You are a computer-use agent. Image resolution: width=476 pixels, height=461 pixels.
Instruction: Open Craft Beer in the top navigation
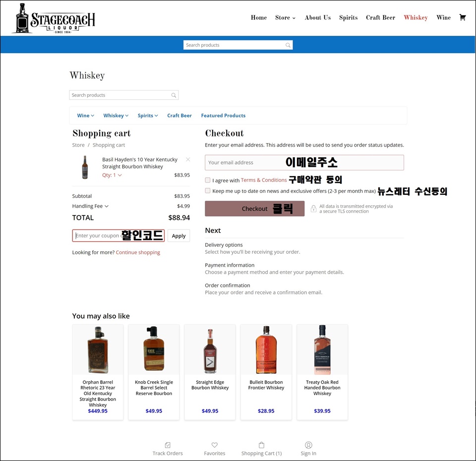[381, 18]
